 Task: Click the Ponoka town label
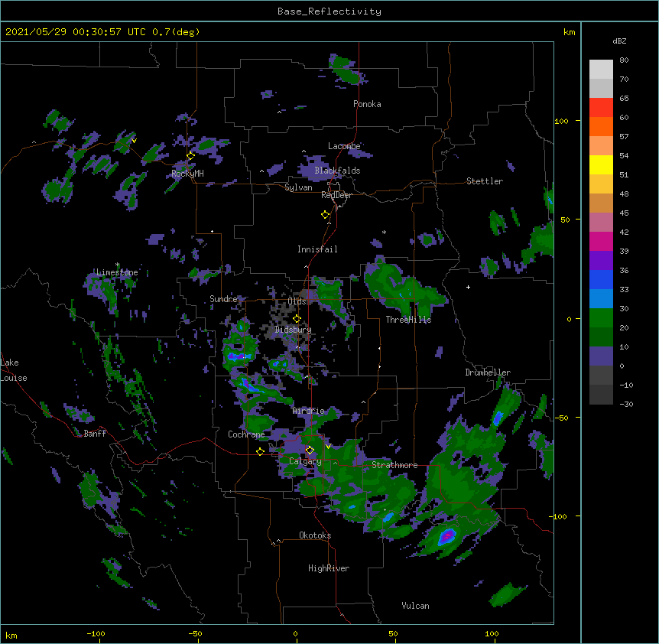point(367,104)
